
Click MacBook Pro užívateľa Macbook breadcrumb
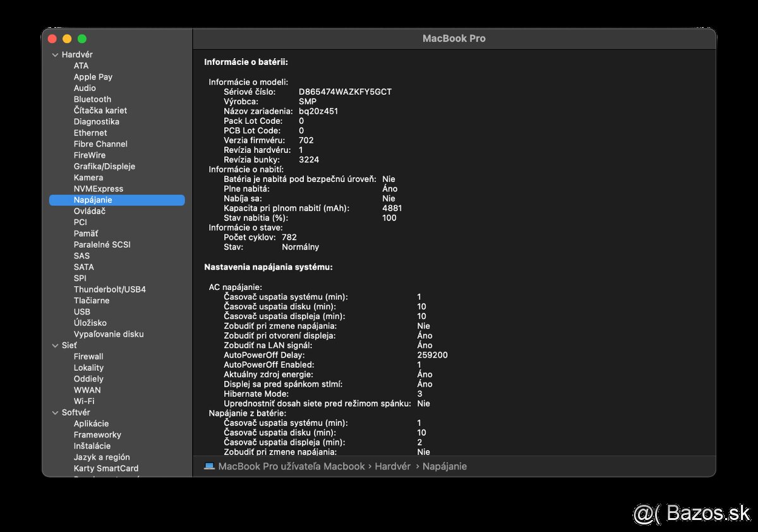tap(291, 466)
